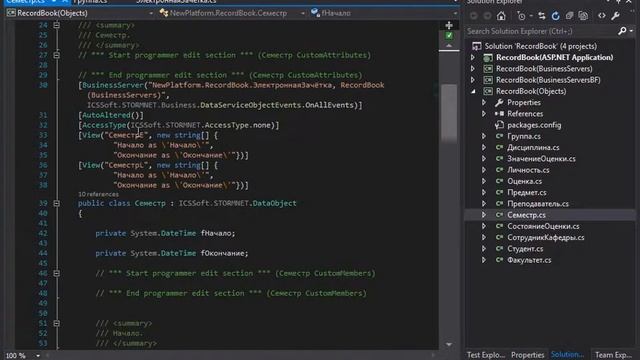Expand the RecordBook(ASP.NET Application) project
The height and width of the screenshot is (360, 640).
(473, 58)
